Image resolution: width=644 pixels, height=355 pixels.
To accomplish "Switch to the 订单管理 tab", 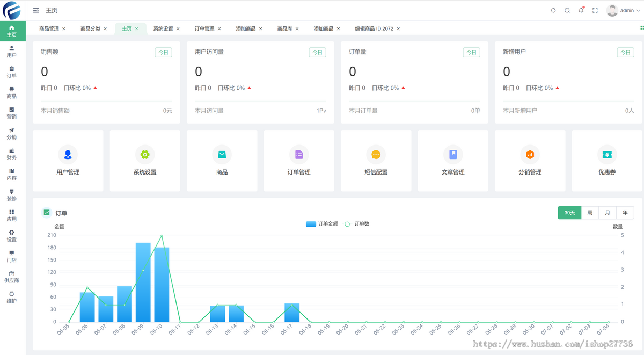I will click(204, 28).
